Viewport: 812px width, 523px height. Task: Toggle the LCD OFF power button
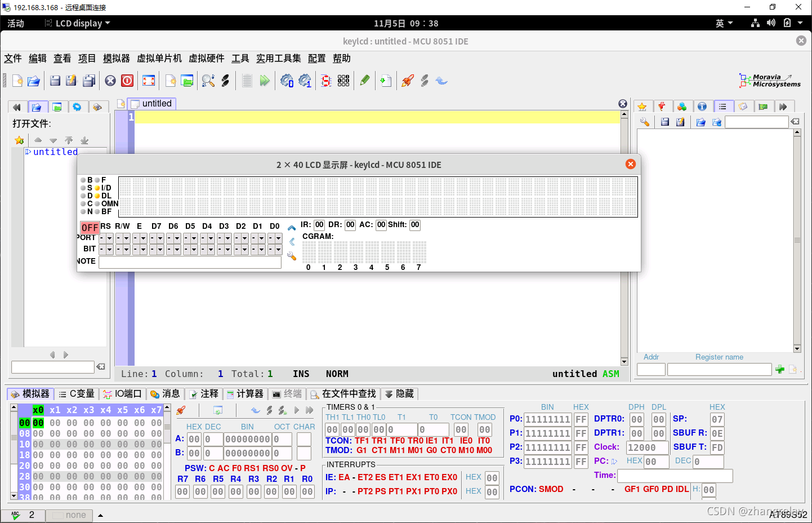pos(90,228)
